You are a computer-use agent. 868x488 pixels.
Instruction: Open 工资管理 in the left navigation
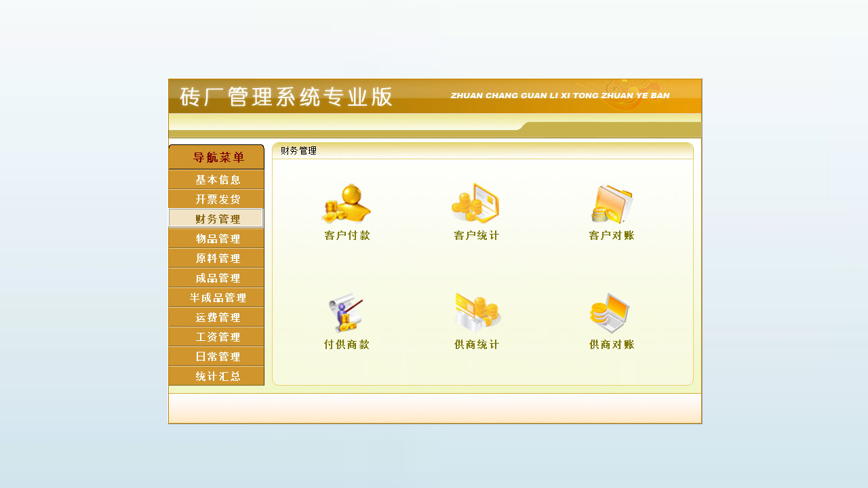pos(216,337)
